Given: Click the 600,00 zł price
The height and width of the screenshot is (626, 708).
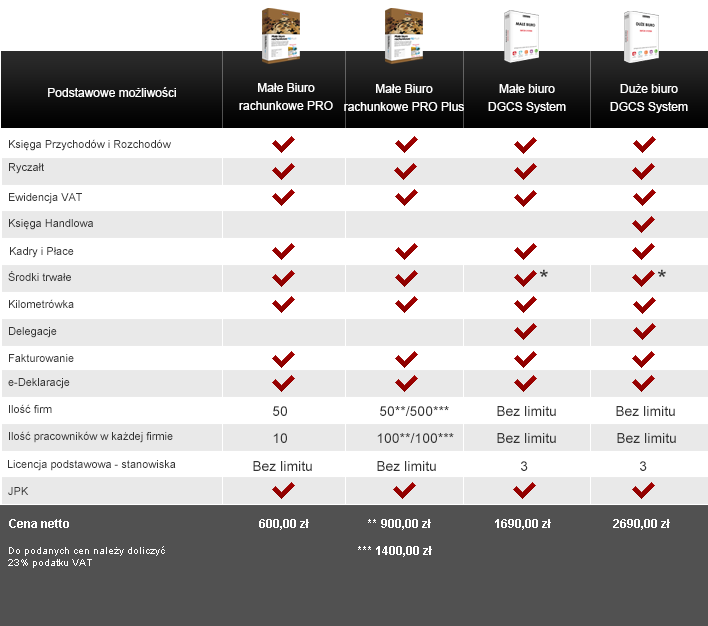Looking at the screenshot, I should [284, 524].
